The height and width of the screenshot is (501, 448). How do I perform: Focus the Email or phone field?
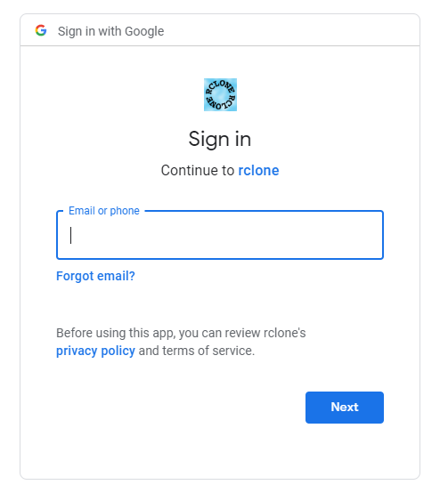pos(220,235)
